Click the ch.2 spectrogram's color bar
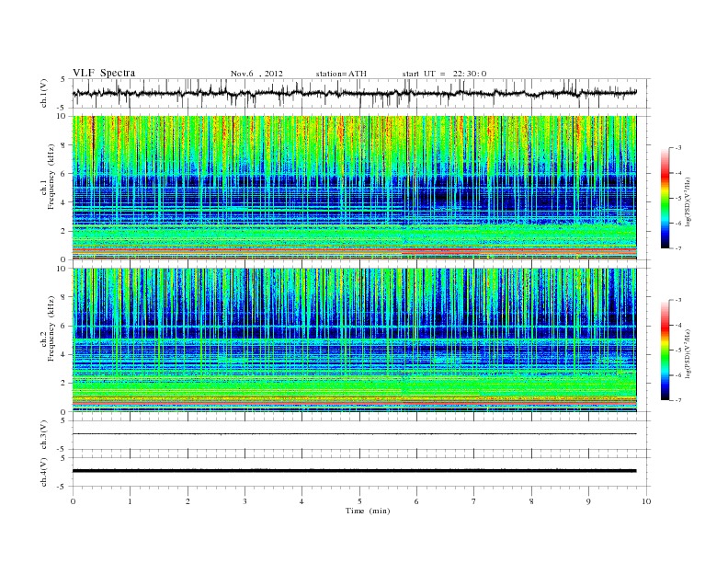Image resolution: width=728 pixels, height=563 pixels. click(665, 350)
